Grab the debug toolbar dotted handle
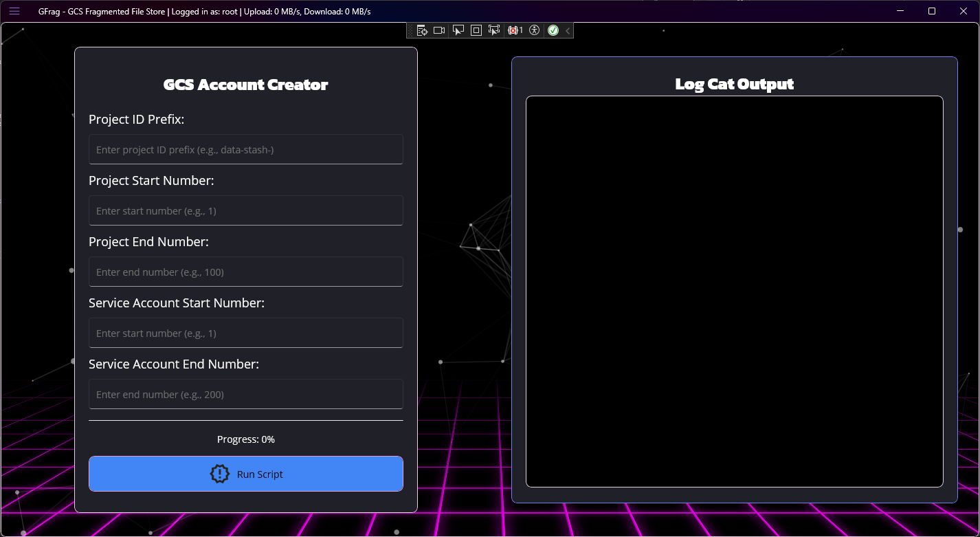The width and height of the screenshot is (980, 537). [x=410, y=30]
